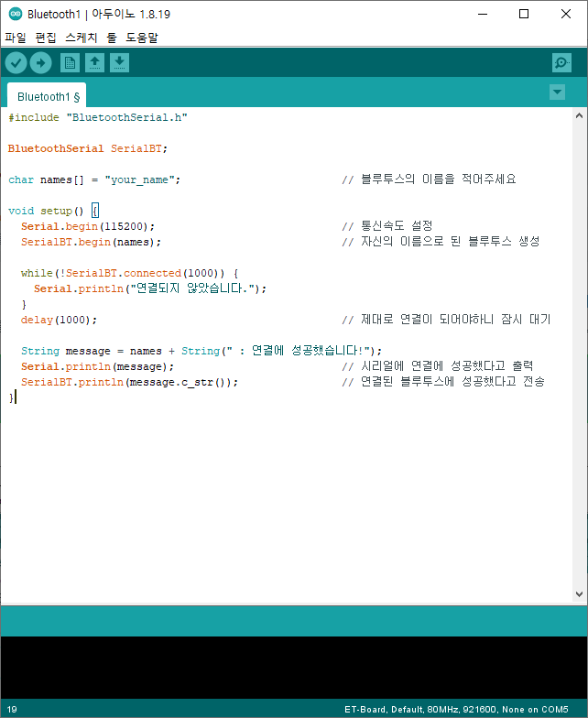Click the String message assignment line

[201, 352]
